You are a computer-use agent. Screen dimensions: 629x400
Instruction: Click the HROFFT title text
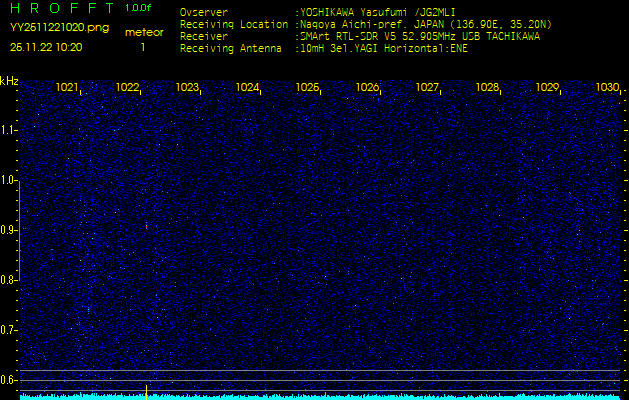click(x=60, y=8)
